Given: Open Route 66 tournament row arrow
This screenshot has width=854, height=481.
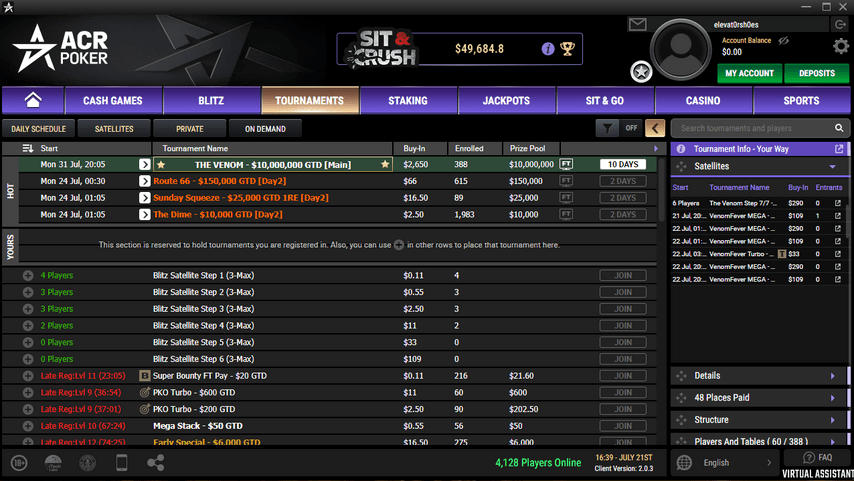Looking at the screenshot, I should 144,181.
